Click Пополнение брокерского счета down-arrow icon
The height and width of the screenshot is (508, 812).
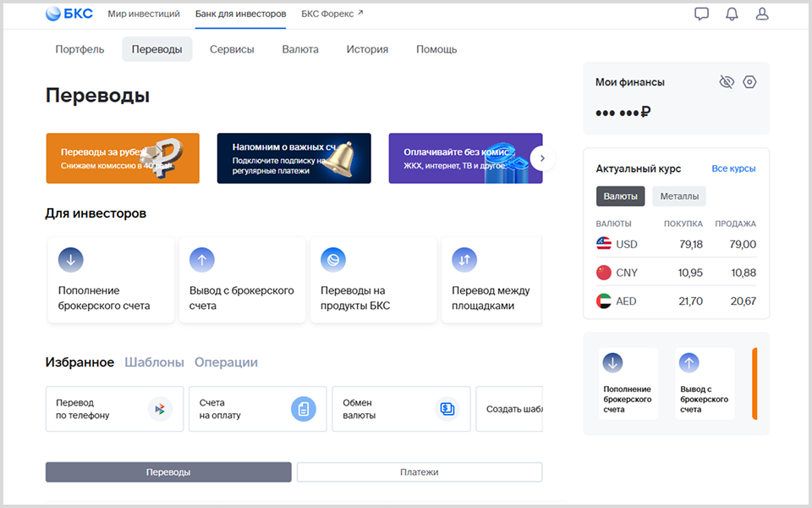[x=71, y=260]
